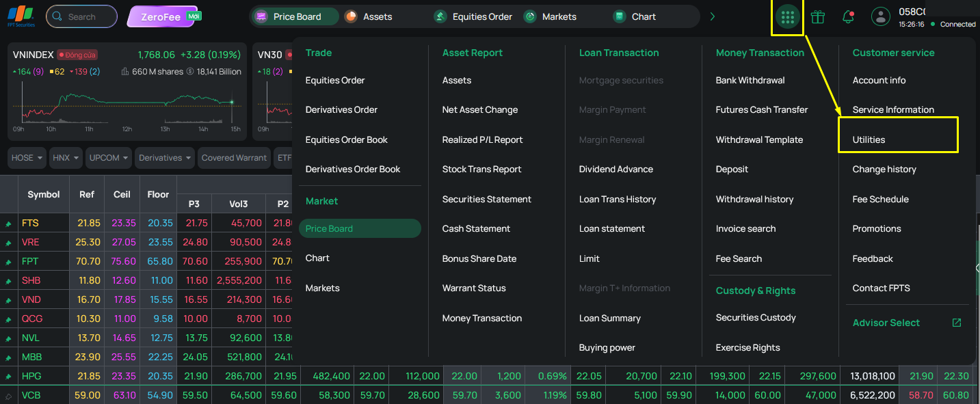This screenshot has width=980, height=404.
Task: Open Fee Schedule menu item
Action: click(x=880, y=199)
